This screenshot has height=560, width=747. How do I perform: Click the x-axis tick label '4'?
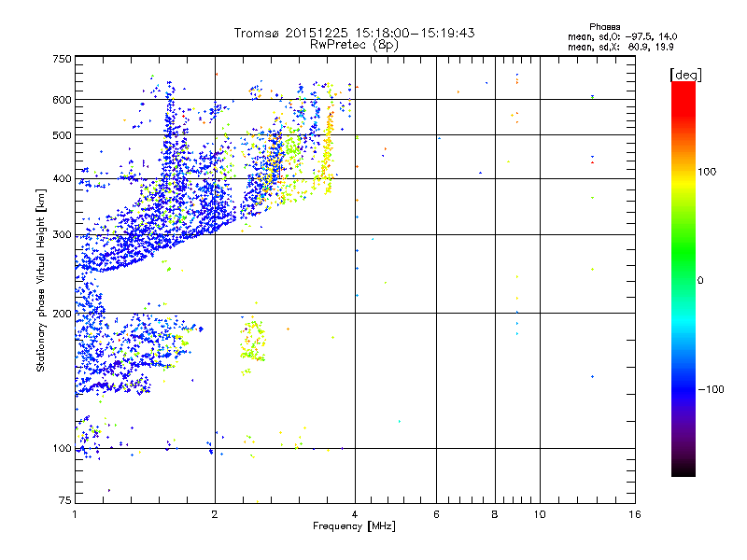tap(355, 514)
